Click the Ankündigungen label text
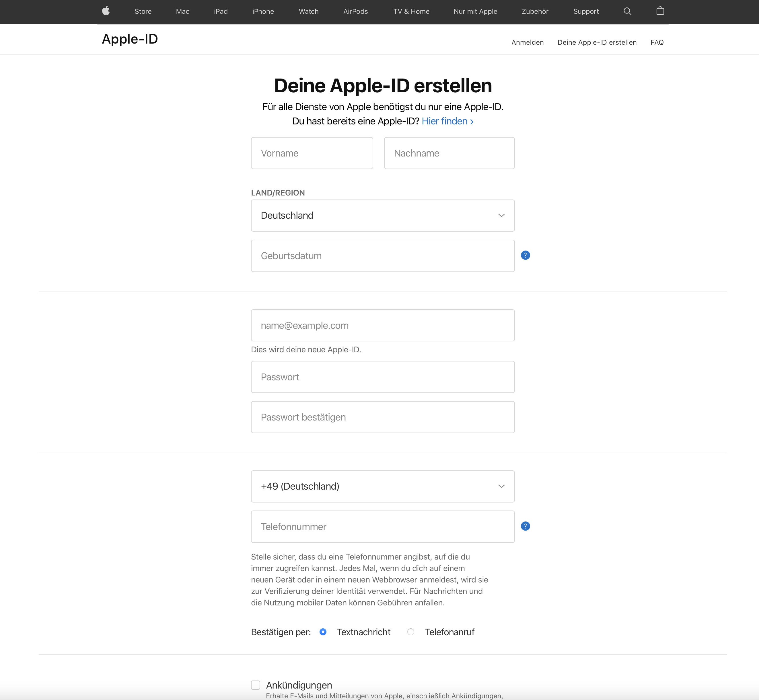Image resolution: width=759 pixels, height=700 pixels. [299, 685]
